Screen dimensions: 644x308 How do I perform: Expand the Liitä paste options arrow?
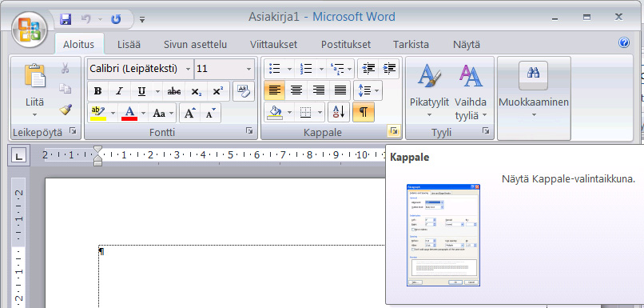click(x=34, y=114)
